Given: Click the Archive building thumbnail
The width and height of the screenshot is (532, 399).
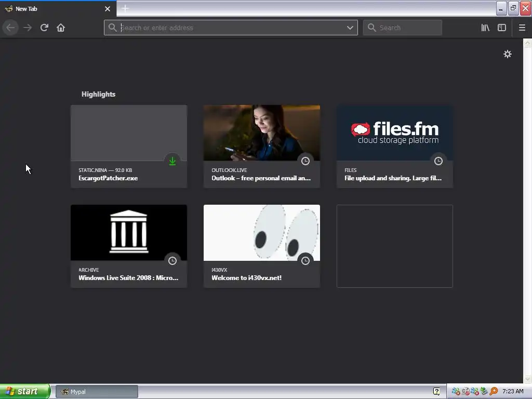Looking at the screenshot, I should (x=129, y=232).
